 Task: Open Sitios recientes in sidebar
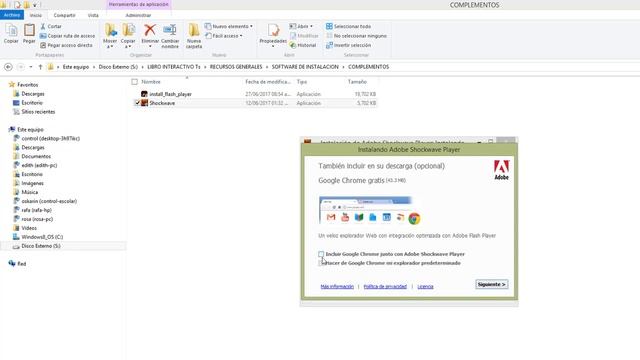tap(38, 112)
